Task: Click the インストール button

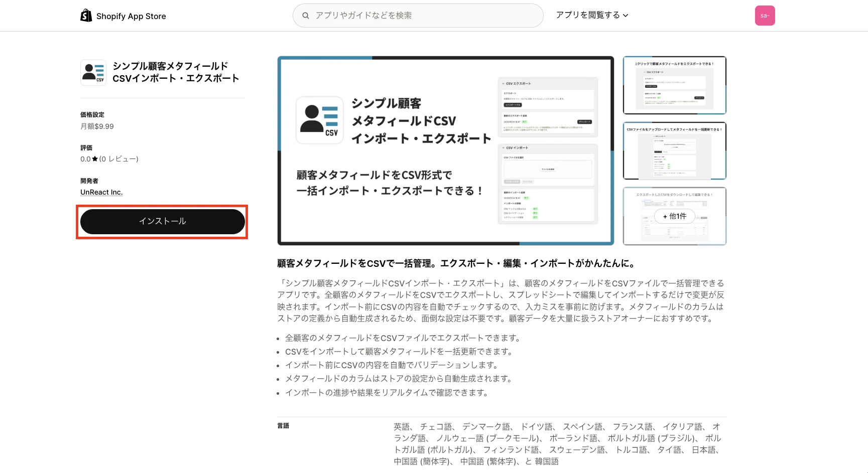Action: click(163, 221)
